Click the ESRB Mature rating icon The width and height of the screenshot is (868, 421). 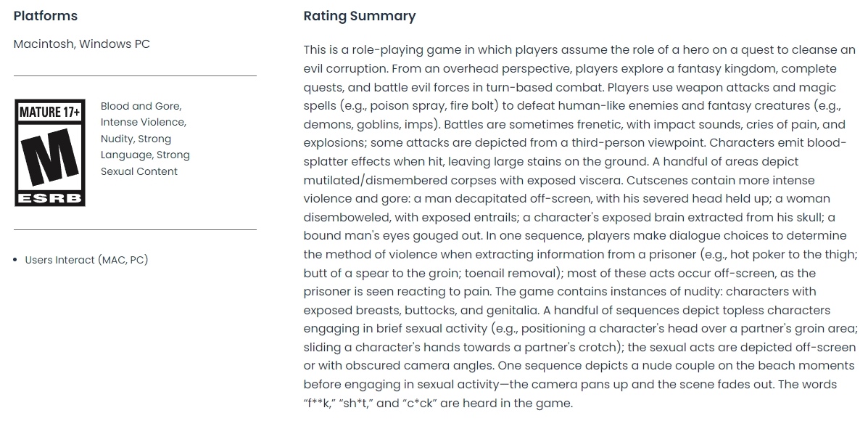pos(49,155)
